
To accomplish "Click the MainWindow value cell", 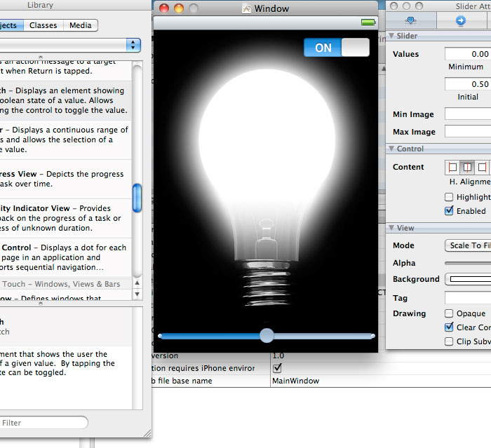I will [x=380, y=381].
